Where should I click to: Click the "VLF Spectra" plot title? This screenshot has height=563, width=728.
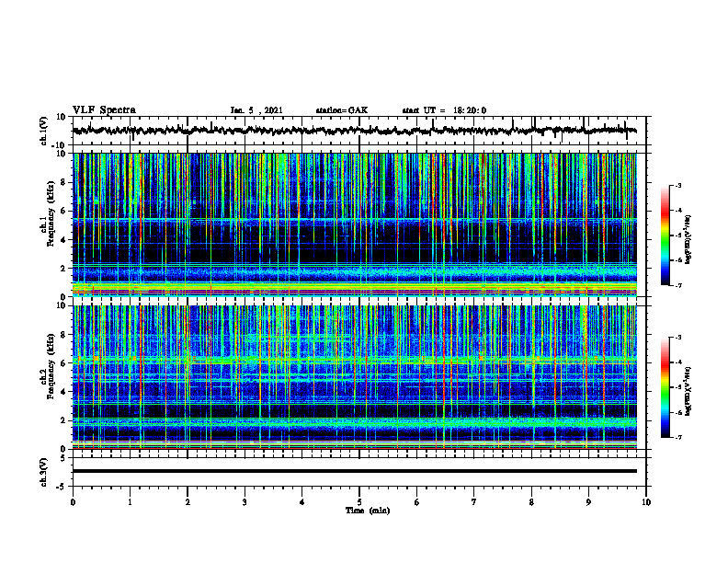click(104, 110)
